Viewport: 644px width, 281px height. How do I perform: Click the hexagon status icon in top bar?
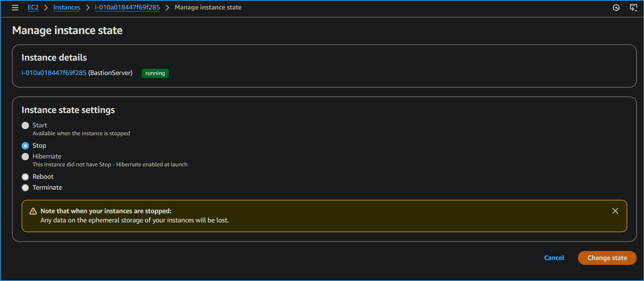coord(616,8)
